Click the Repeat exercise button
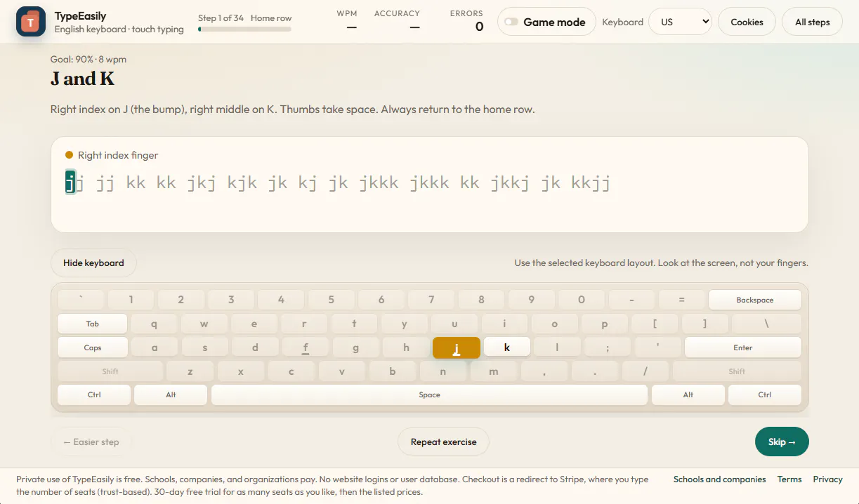The height and width of the screenshot is (504, 859). tap(444, 442)
